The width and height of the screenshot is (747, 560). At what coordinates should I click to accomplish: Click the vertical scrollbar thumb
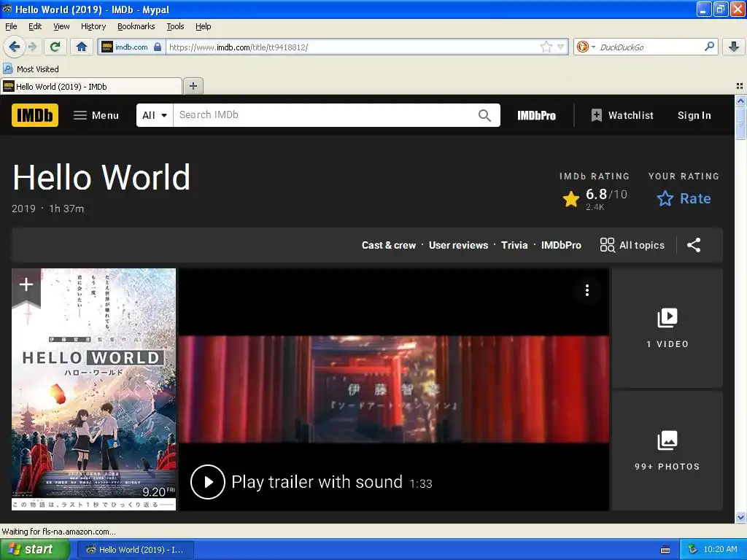(740, 124)
